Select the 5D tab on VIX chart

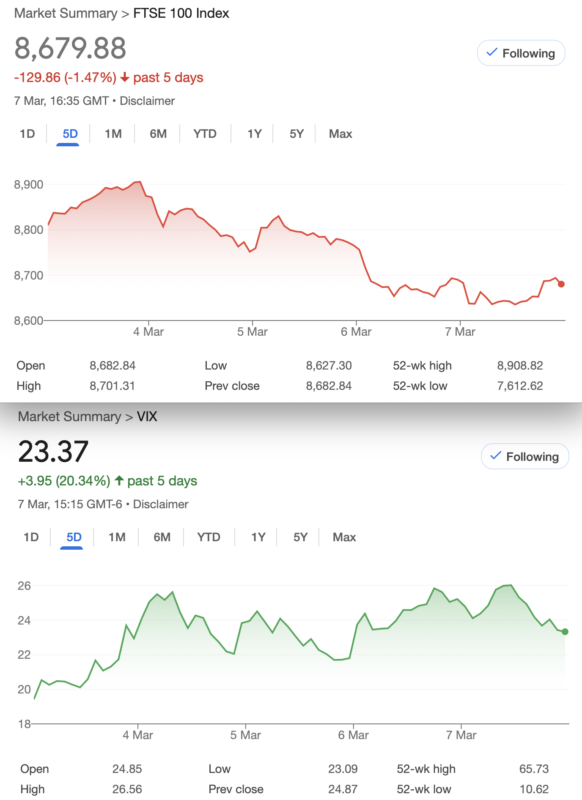pos(74,537)
